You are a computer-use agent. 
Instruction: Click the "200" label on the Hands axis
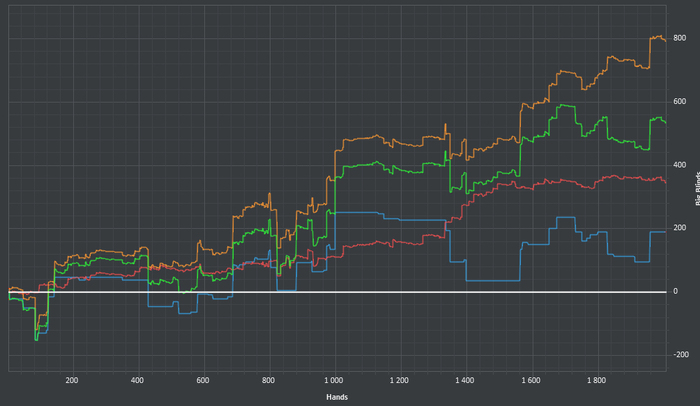[x=71, y=381]
